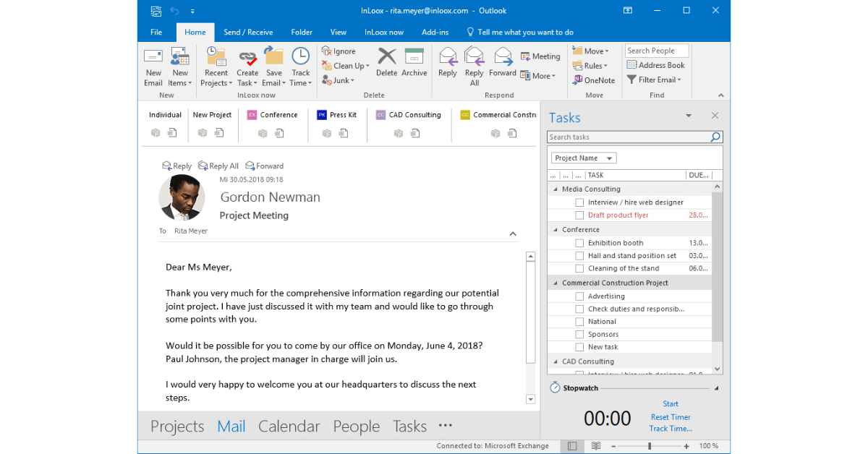This screenshot has width=868, height=454.
Task: Check the 'Check duties and responsib...' task
Action: click(x=579, y=309)
